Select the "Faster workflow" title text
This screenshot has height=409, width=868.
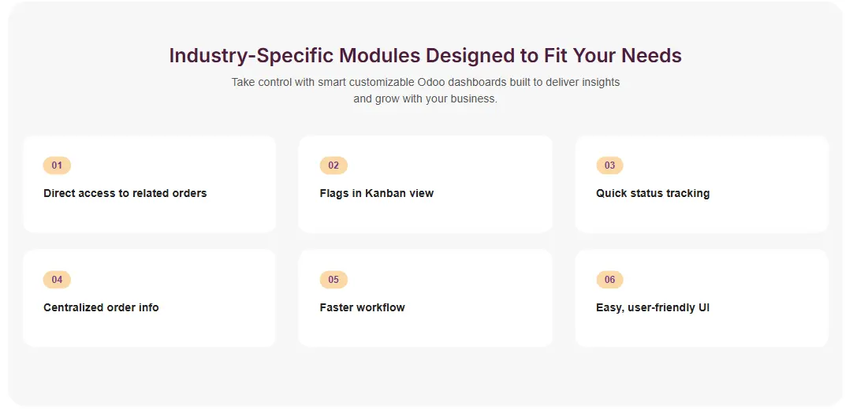click(x=362, y=307)
